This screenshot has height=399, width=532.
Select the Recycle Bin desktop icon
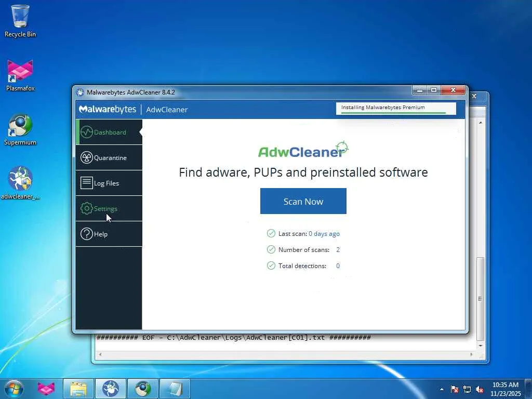tap(20, 21)
